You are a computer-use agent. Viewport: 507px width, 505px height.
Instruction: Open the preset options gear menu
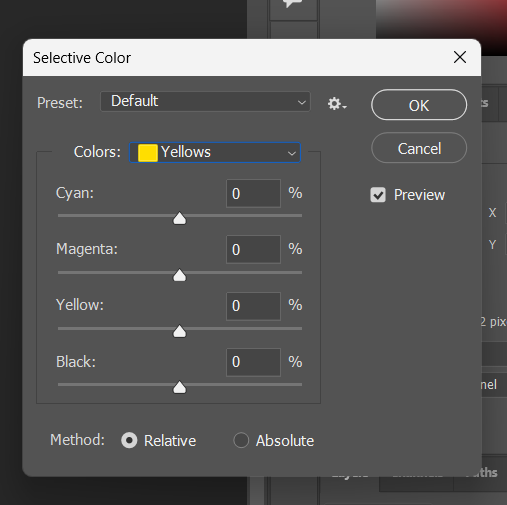pos(337,104)
